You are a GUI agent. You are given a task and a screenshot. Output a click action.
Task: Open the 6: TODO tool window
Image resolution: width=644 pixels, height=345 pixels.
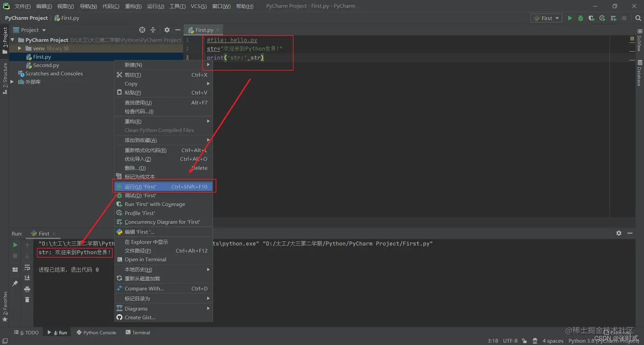(26, 333)
